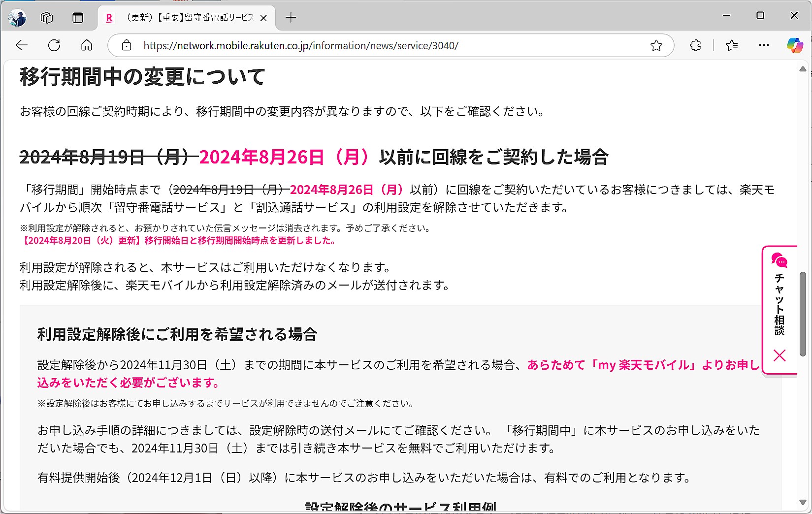Toggle bookmark with the address bar star
Image resolution: width=812 pixels, height=514 pixels.
[x=656, y=45]
